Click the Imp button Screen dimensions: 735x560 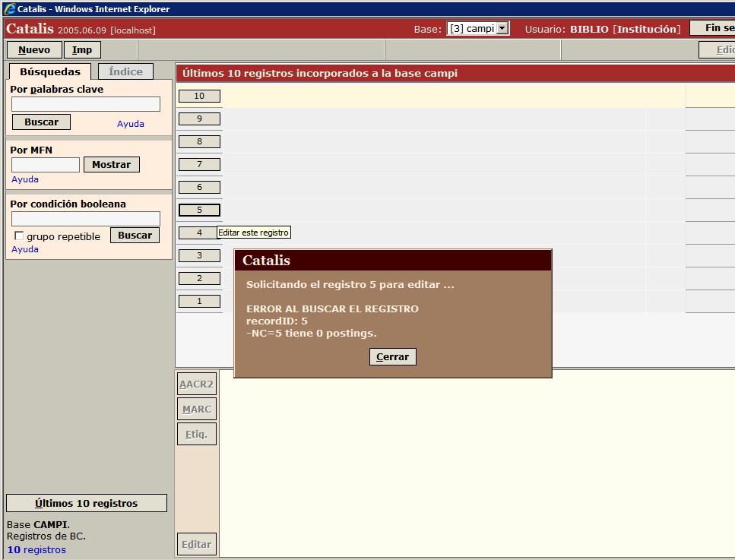click(x=82, y=49)
